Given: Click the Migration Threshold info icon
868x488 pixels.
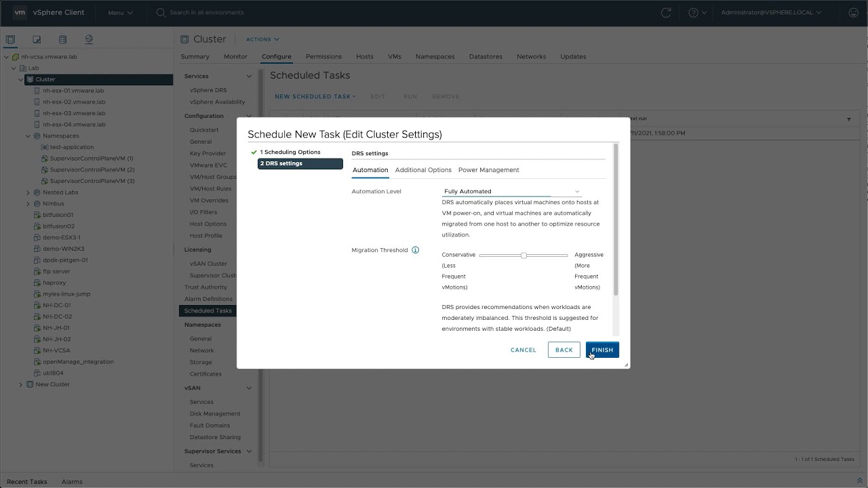Looking at the screenshot, I should point(416,250).
